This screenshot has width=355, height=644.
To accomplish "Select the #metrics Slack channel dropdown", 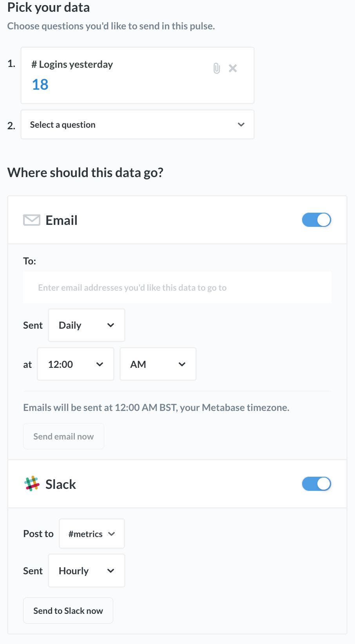I will click(x=91, y=534).
